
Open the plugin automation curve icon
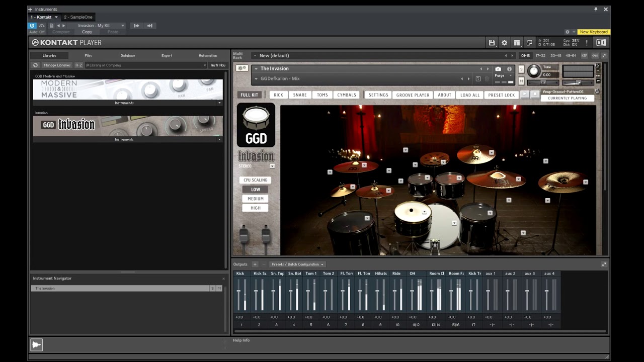[42, 26]
